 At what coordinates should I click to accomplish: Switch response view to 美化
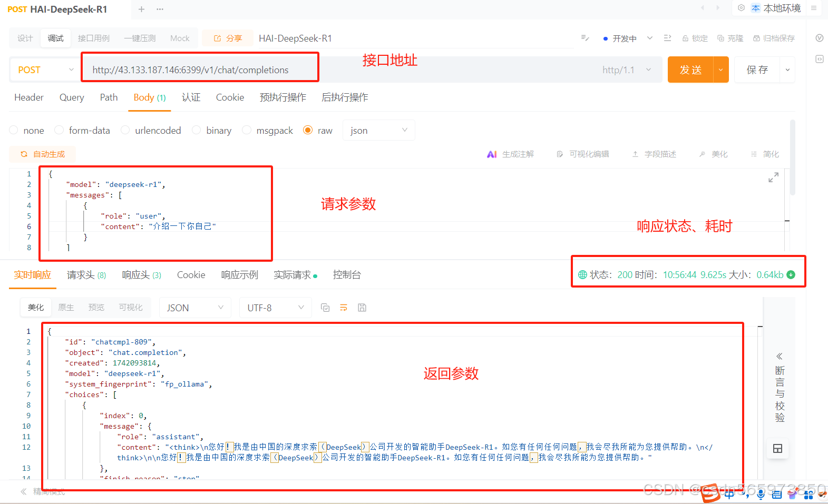(36, 308)
